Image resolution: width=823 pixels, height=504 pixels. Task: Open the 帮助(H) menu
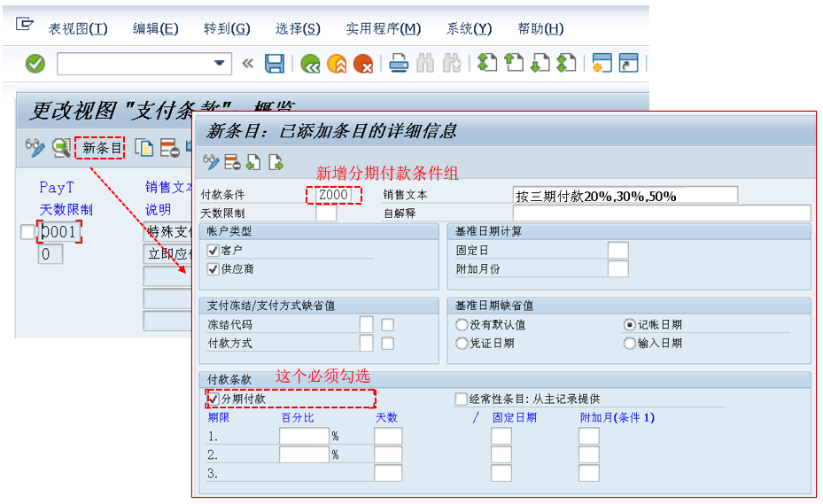coord(540,29)
